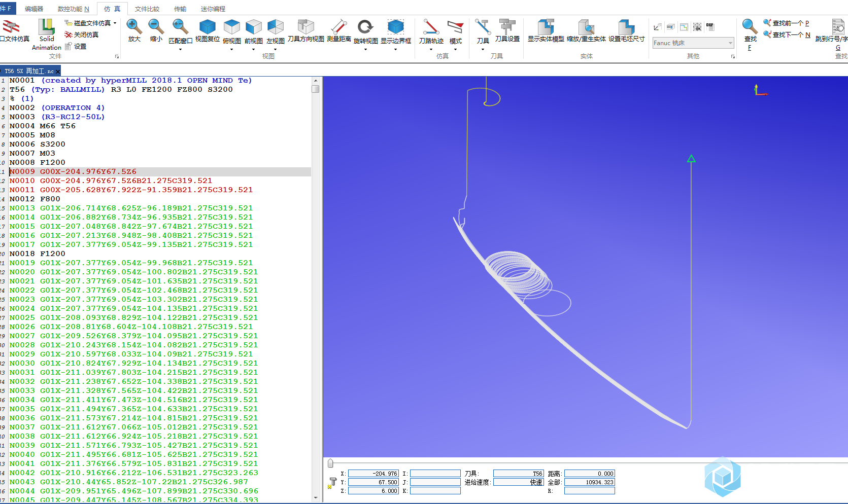Switch to 左视图 left view
The width and height of the screenshot is (848, 504).
pyautogui.click(x=276, y=26)
